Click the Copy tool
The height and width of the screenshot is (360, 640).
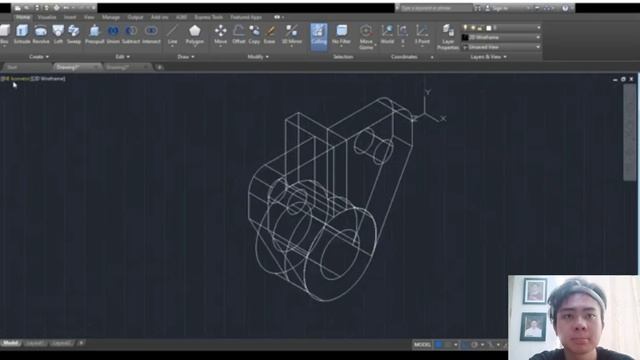[254, 34]
